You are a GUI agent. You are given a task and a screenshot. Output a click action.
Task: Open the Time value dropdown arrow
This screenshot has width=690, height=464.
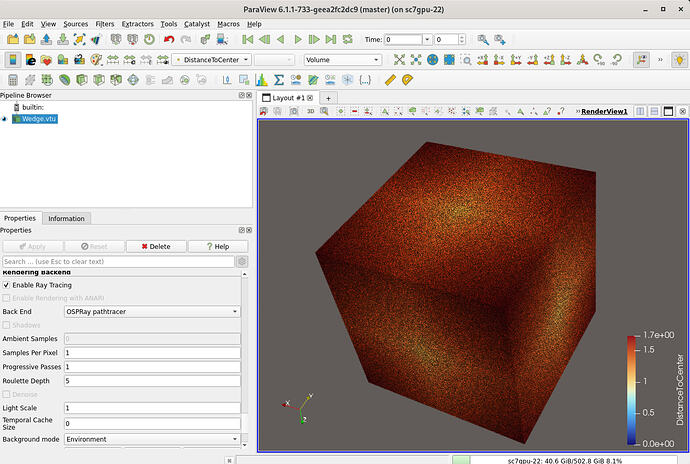tap(427, 40)
